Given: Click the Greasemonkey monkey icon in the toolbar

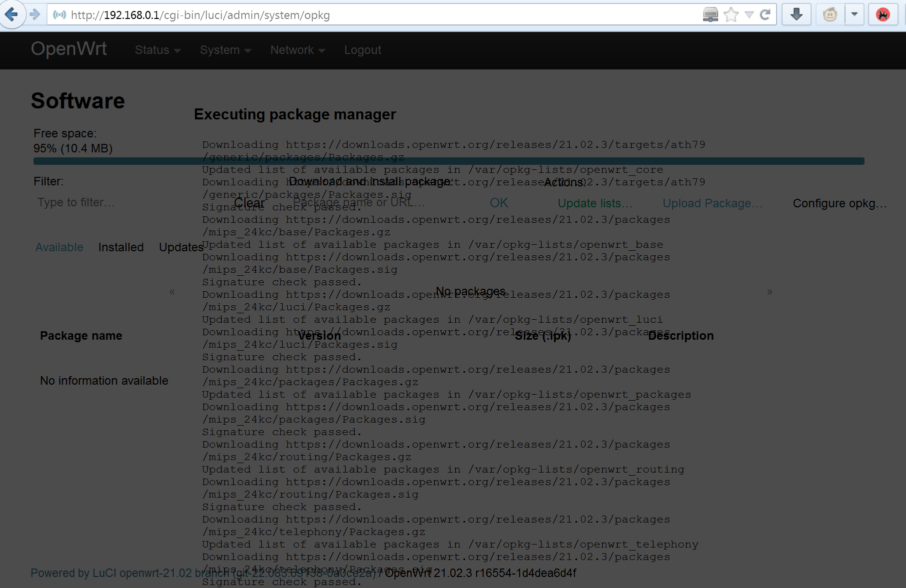Looking at the screenshot, I should pyautogui.click(x=830, y=14).
